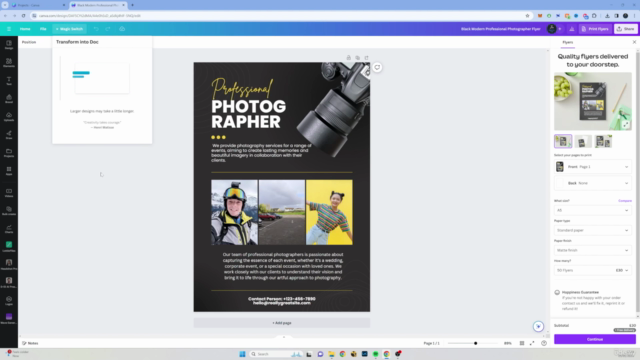Expand the Front page selection dropdown
640x360 pixels.
coord(593,167)
